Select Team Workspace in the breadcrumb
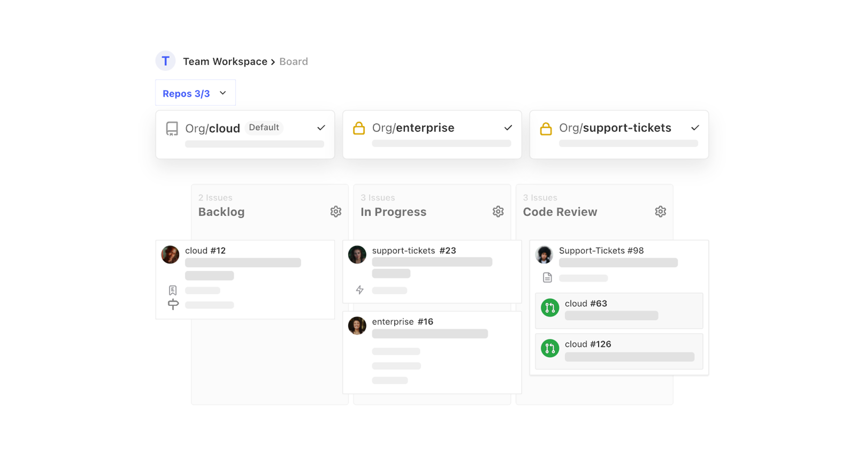868x466 pixels. tap(225, 61)
